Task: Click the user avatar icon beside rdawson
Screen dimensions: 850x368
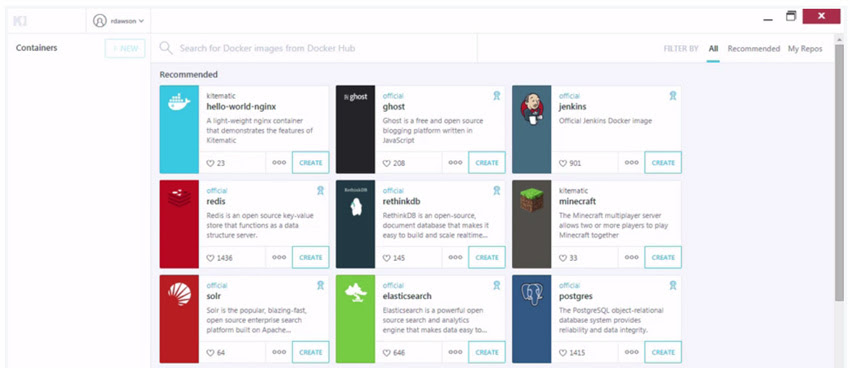Action: point(100,21)
